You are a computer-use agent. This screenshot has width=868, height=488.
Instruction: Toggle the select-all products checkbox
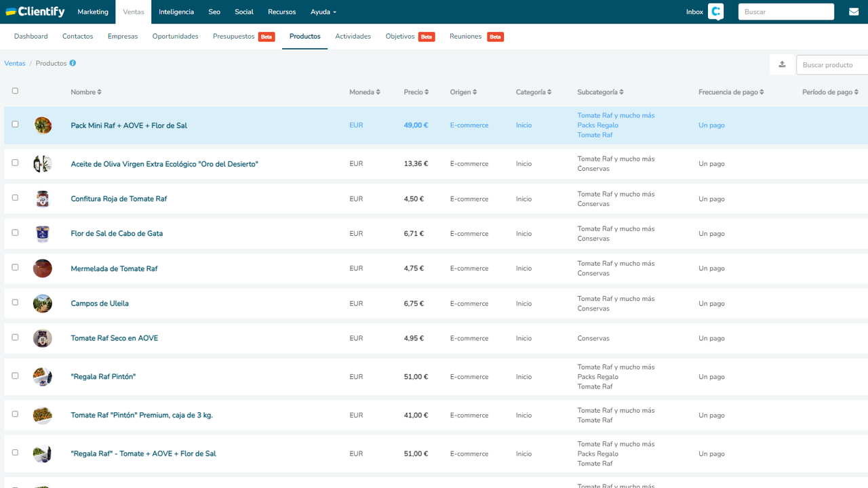click(15, 91)
